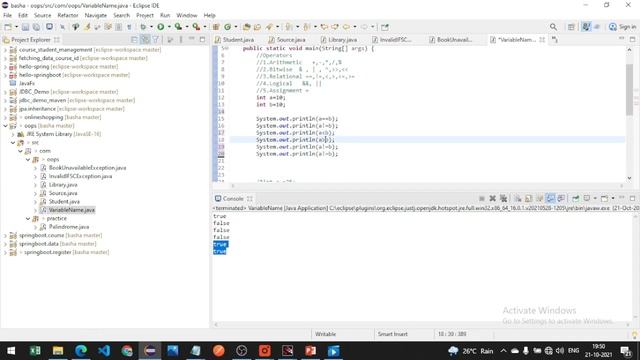Collapse the practice package node

[x=28, y=219]
